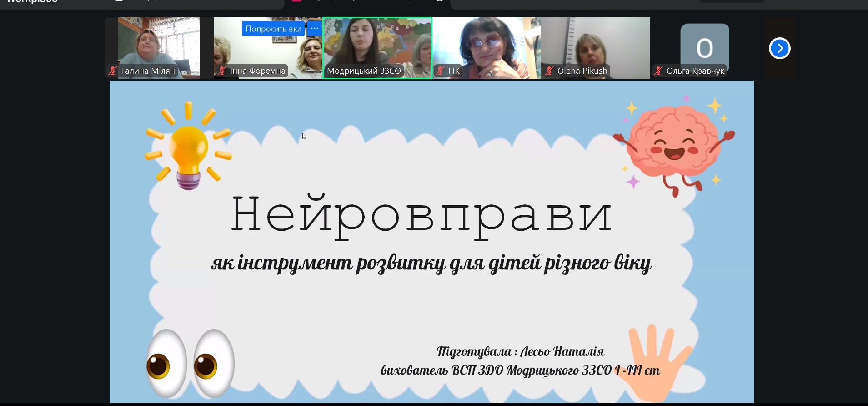
Task: Click the muted mic icon beside ПК
Action: pyautogui.click(x=440, y=71)
